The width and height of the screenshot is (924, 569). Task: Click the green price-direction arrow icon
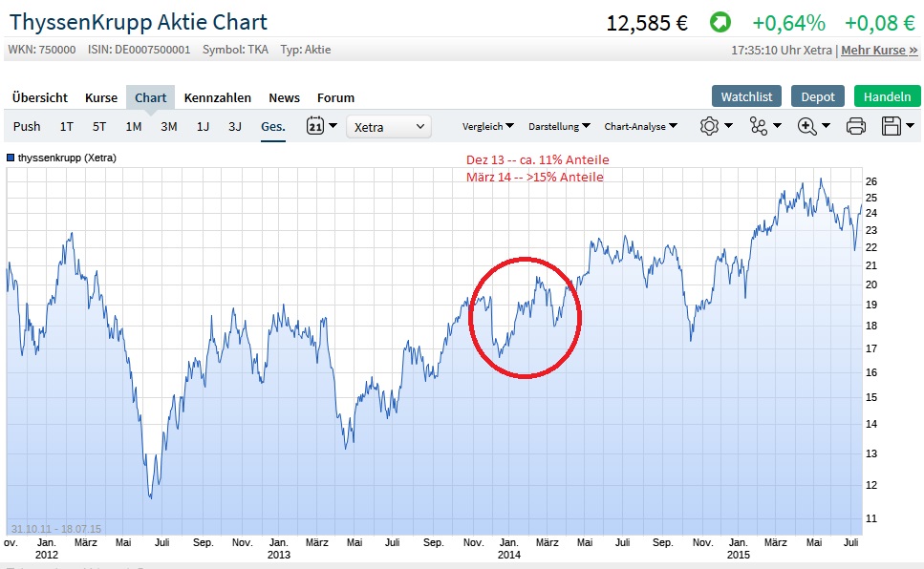coord(720,23)
